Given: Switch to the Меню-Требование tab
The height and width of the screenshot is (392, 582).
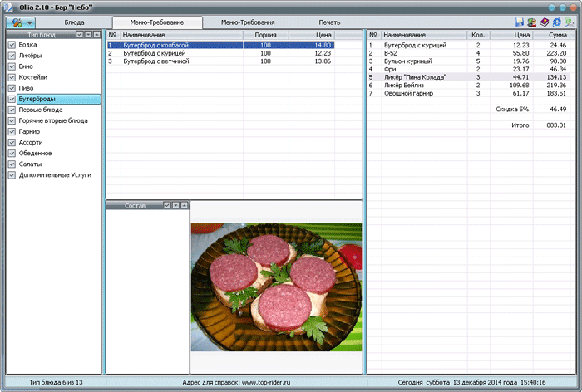Looking at the screenshot, I should pos(157,22).
